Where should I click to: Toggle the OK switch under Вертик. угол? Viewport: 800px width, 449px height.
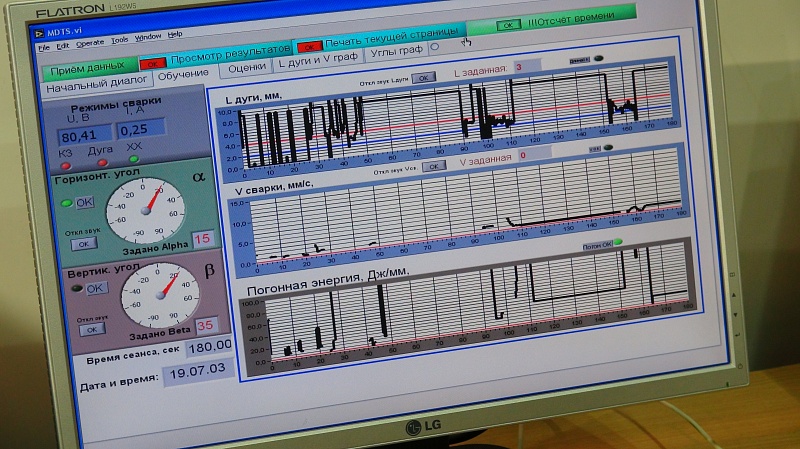[x=93, y=288]
